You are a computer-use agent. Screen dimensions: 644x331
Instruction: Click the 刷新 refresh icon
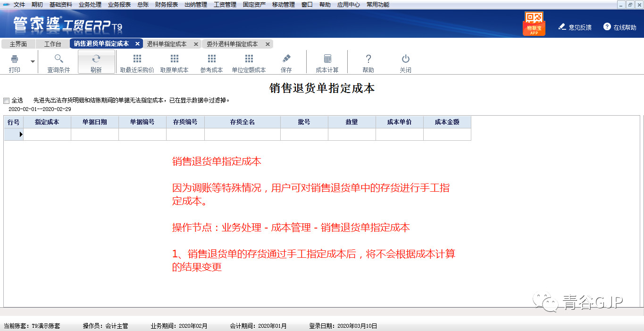point(96,61)
